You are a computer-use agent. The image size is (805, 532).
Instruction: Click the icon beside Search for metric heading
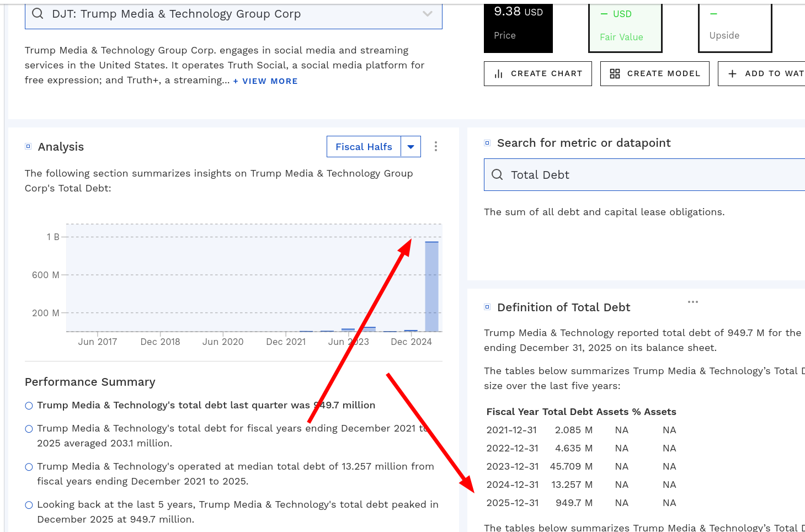487,142
